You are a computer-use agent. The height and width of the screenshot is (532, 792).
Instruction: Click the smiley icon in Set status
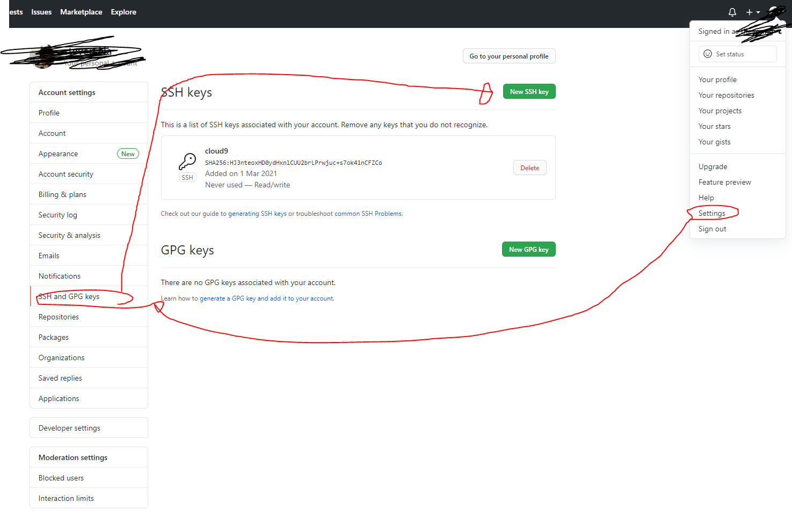(x=708, y=54)
